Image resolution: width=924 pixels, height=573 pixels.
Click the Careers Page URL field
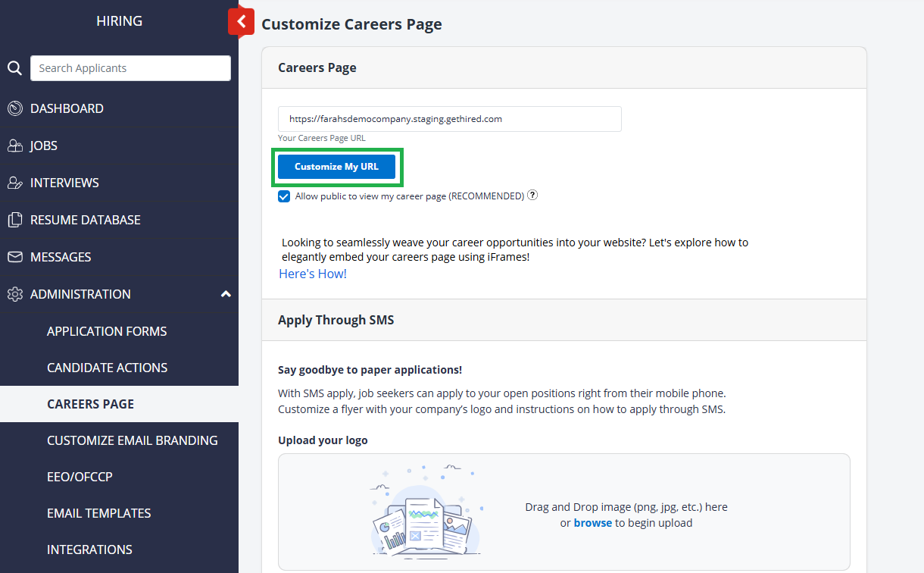click(449, 119)
